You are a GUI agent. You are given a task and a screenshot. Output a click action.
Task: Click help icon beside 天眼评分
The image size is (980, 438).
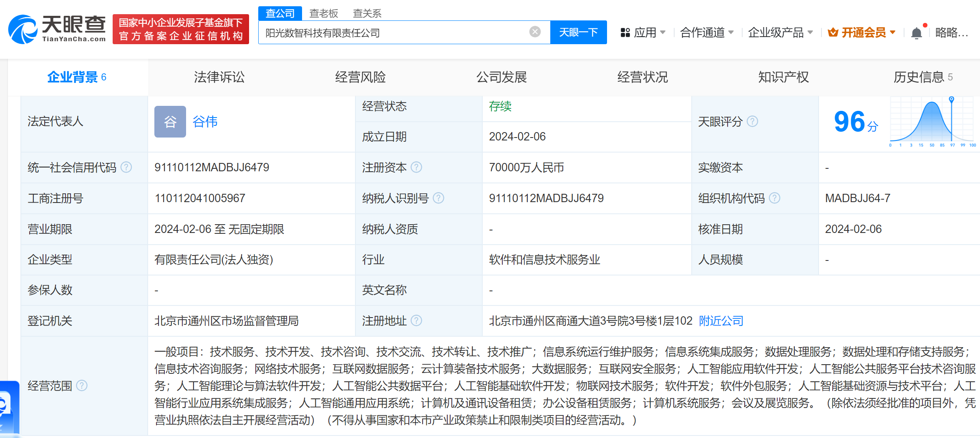pos(752,121)
